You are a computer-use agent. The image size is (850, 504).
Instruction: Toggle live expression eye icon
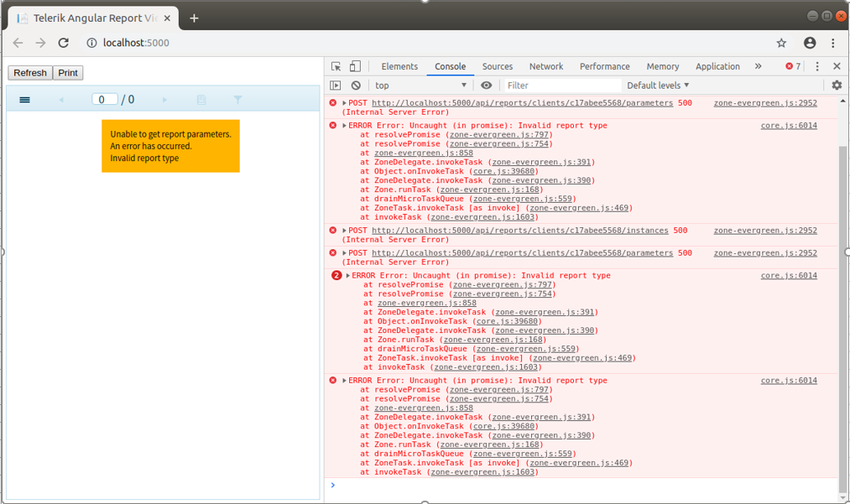(487, 85)
